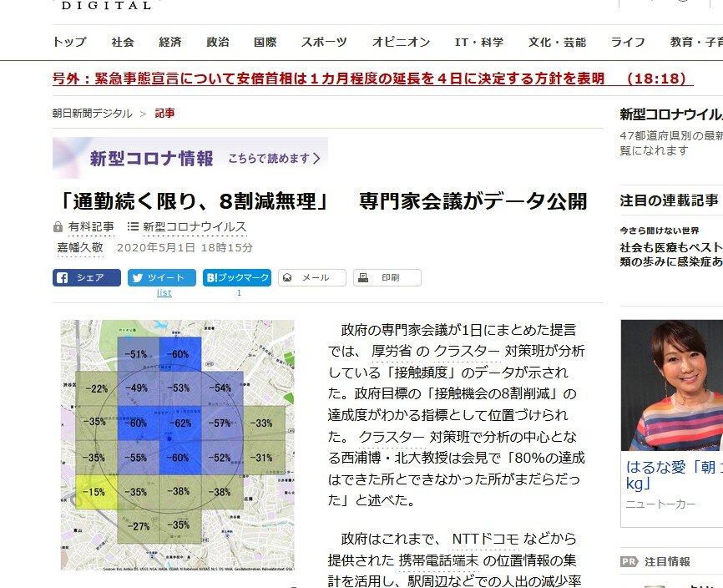Open the Twitter list link
Image resolution: width=723 pixels, height=588 pixels.
pos(164,293)
